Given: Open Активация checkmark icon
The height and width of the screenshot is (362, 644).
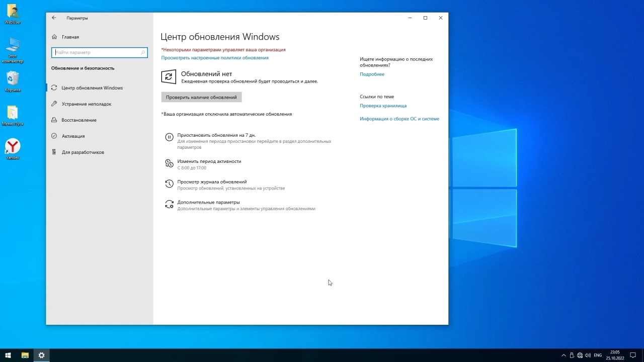Looking at the screenshot, I should click(x=54, y=136).
